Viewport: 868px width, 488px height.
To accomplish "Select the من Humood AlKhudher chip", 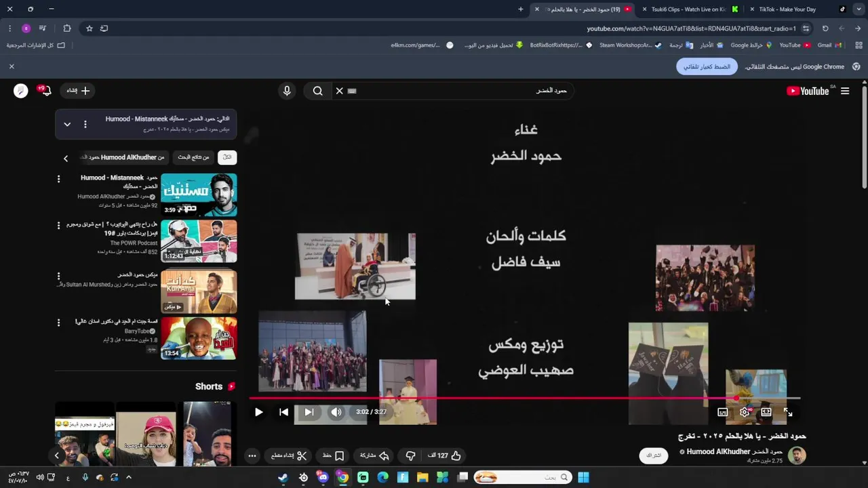I will pyautogui.click(x=125, y=157).
